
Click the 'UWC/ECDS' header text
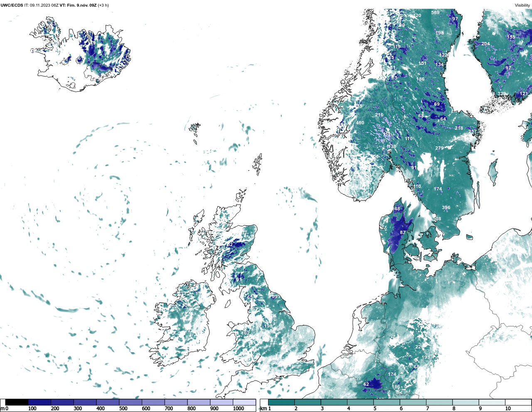[12, 5]
